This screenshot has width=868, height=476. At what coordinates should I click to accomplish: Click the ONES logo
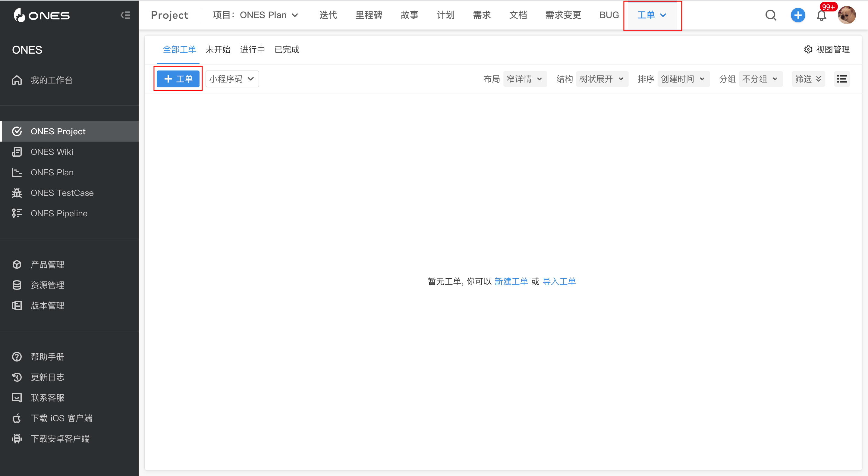tap(42, 15)
